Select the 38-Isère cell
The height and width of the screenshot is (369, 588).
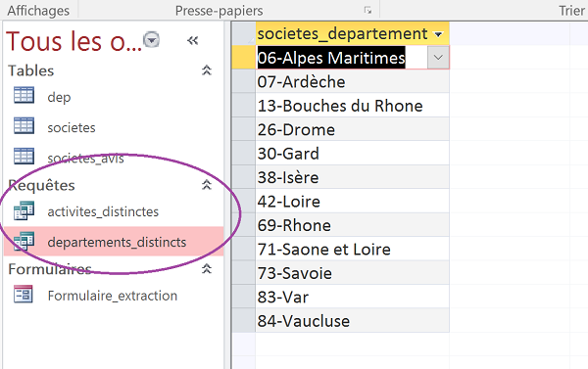coord(352,177)
